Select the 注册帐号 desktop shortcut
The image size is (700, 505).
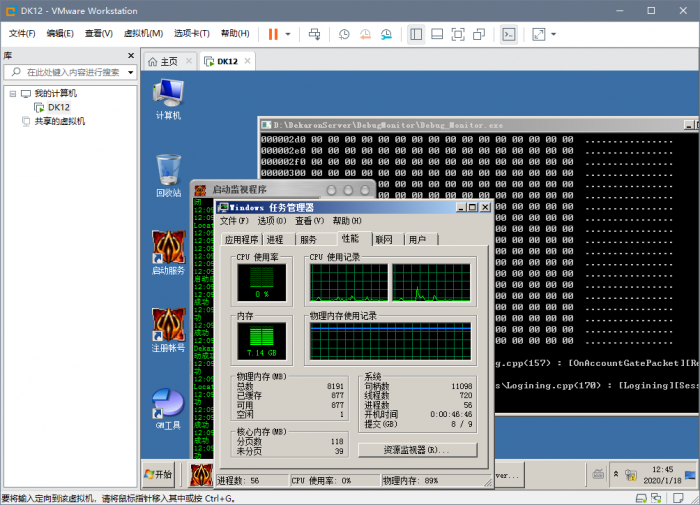click(x=168, y=330)
